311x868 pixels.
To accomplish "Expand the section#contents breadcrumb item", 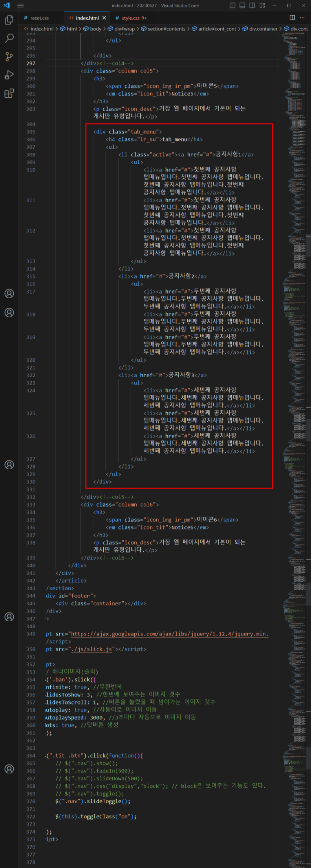I will tap(163, 29).
